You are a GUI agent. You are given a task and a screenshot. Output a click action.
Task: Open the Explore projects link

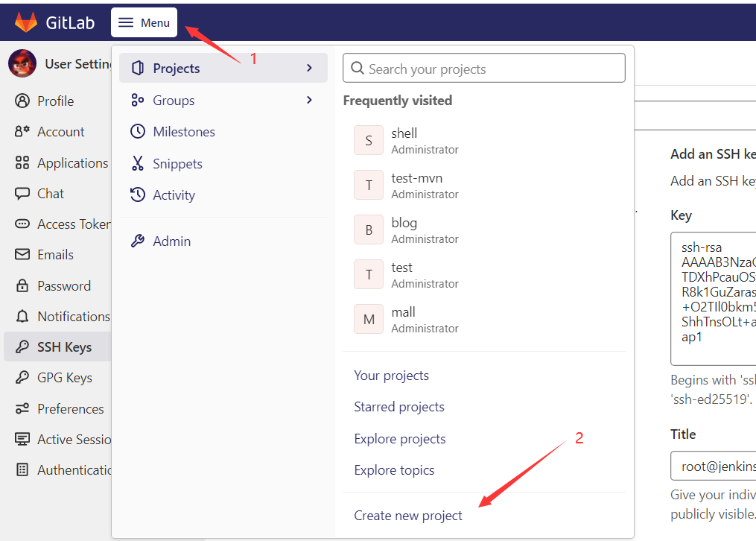400,439
